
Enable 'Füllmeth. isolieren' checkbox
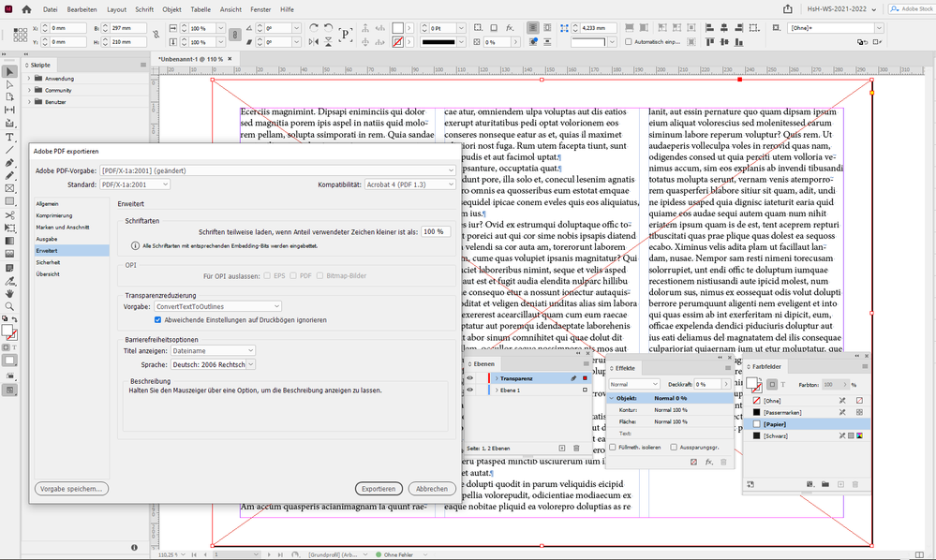613,447
